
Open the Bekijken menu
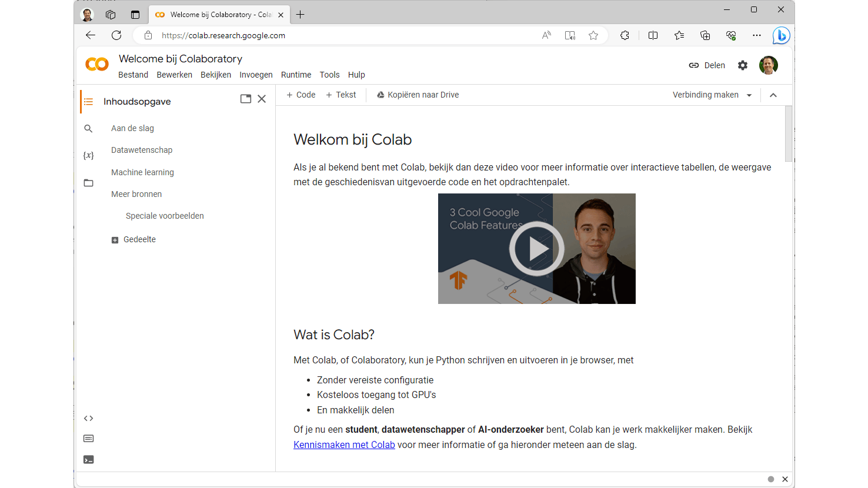pyautogui.click(x=216, y=75)
